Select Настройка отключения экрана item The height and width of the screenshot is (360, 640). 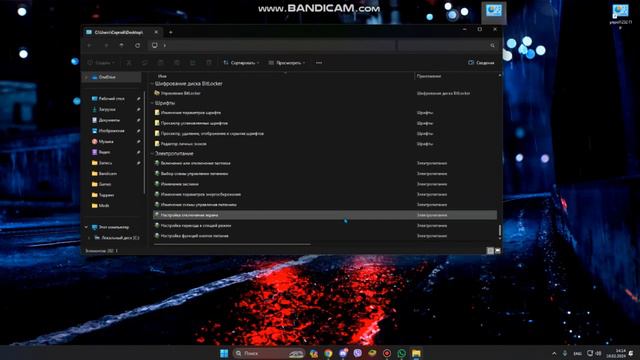pos(325,215)
